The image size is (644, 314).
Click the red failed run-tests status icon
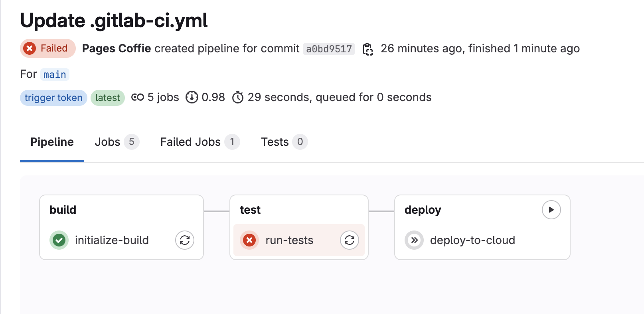[249, 240]
